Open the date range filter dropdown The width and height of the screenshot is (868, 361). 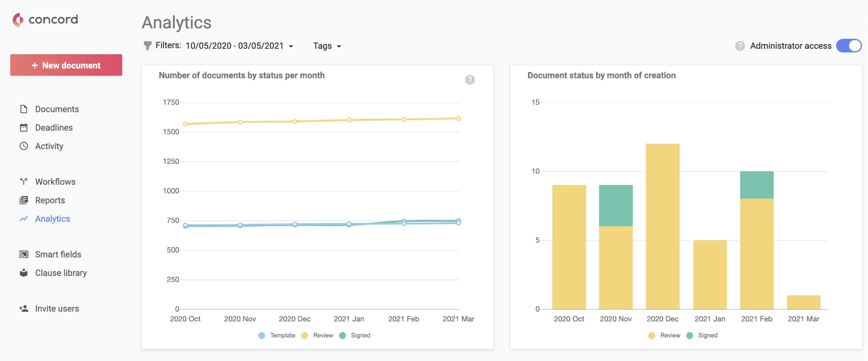tap(240, 46)
